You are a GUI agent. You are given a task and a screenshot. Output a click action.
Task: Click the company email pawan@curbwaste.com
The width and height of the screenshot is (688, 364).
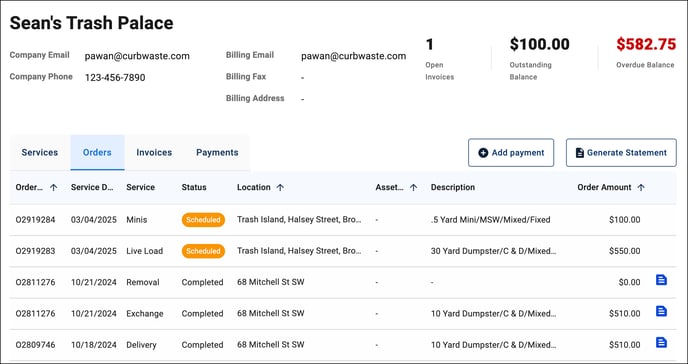point(137,56)
